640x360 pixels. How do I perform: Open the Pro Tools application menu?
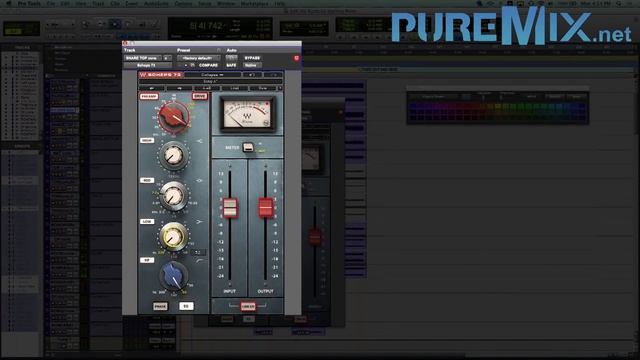point(29,4)
